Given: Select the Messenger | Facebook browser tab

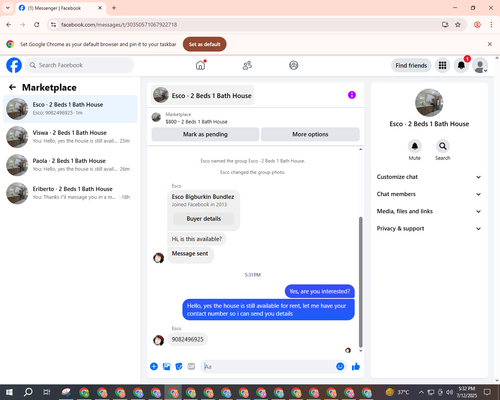Looking at the screenshot, I should click(60, 8).
